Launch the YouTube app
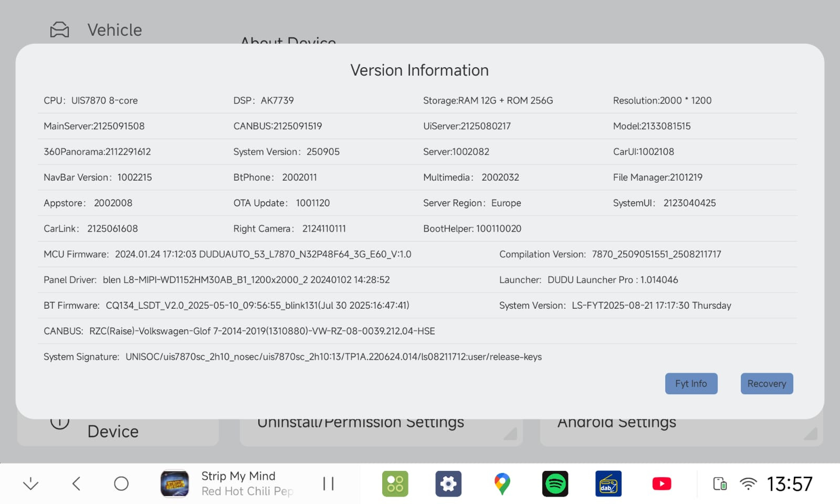Image resolution: width=840 pixels, height=504 pixels. tap(661, 484)
